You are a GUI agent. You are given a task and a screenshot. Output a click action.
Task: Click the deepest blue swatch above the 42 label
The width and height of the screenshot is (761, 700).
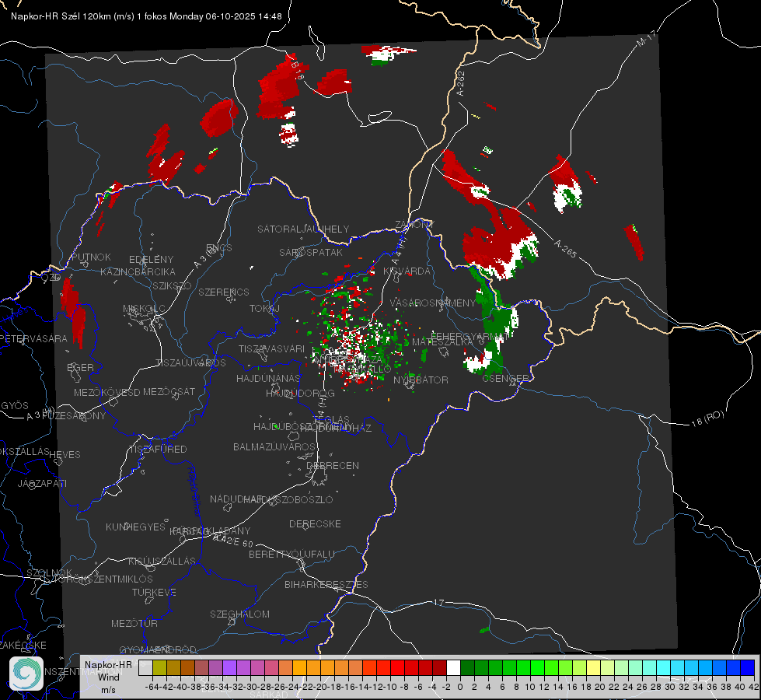click(748, 667)
